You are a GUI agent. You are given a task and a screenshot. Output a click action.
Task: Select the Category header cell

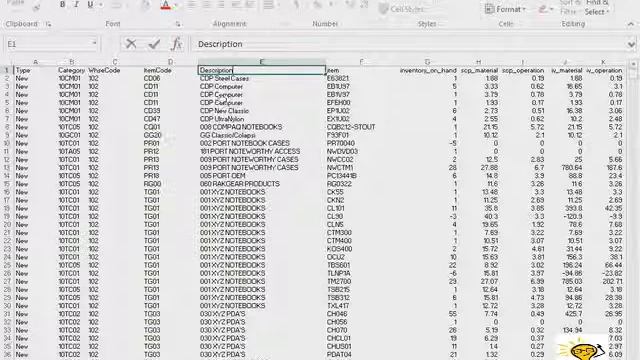pos(72,70)
